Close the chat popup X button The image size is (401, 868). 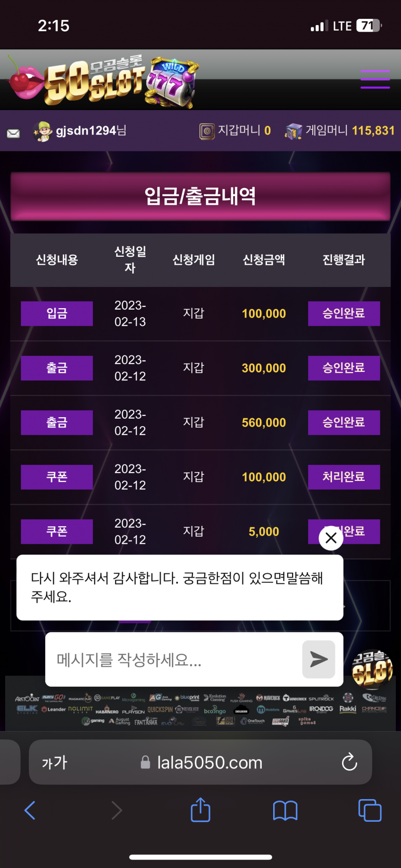[x=331, y=538]
